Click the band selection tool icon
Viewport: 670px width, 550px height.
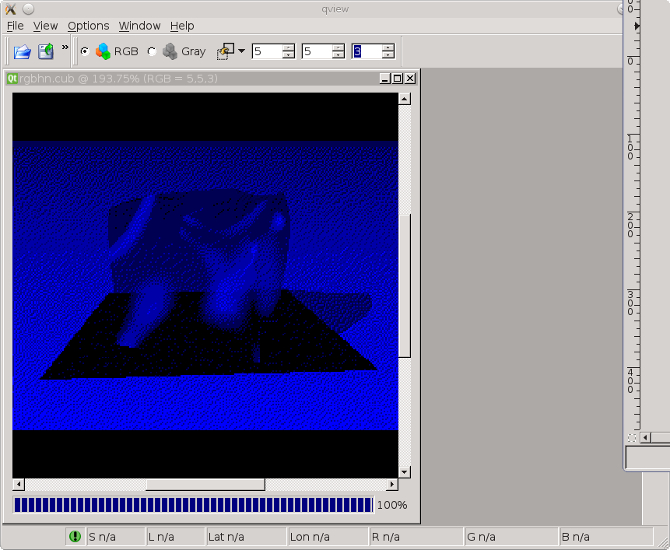click(226, 51)
